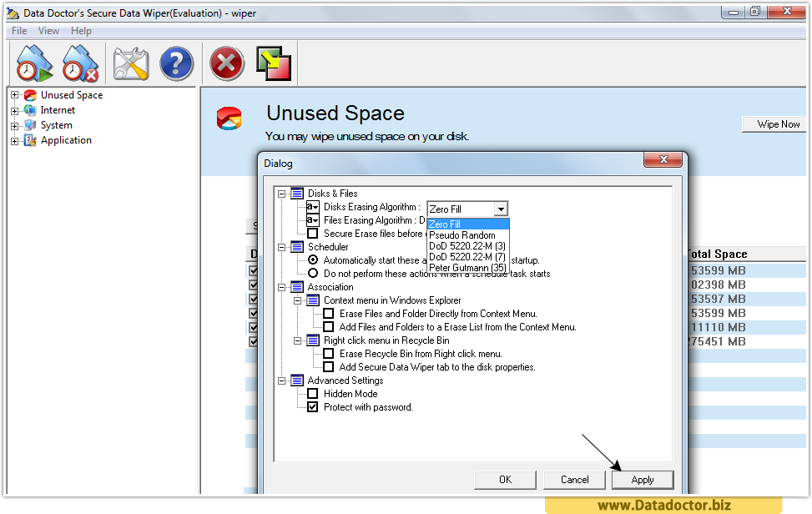The height and width of the screenshot is (514, 812).
Task: Click the Unused Space tree icon in the sidebar
Action: [x=31, y=95]
